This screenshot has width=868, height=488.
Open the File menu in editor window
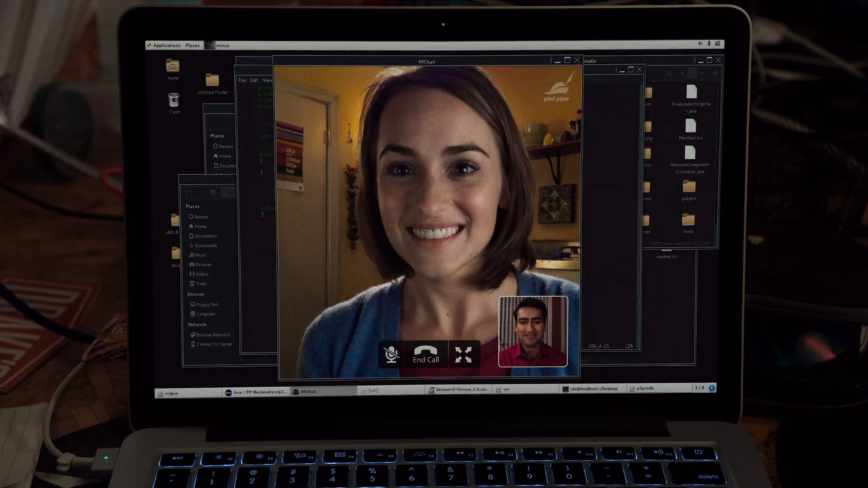coord(242,80)
